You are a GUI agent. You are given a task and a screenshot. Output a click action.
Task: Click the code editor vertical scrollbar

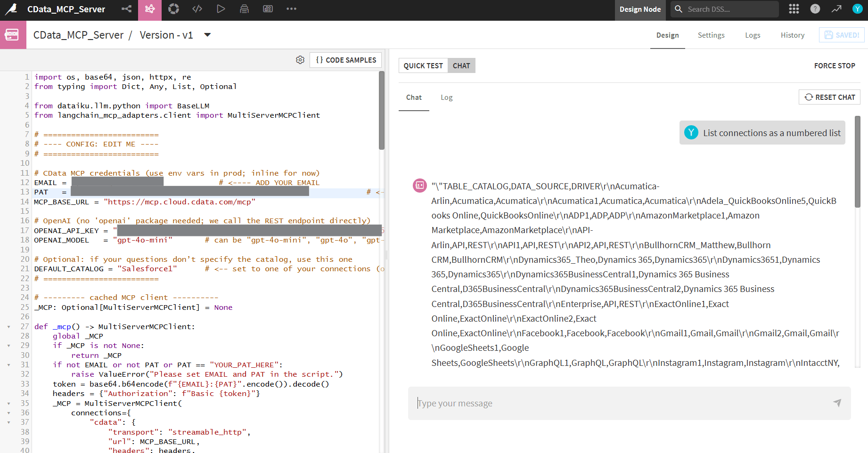coord(382,111)
